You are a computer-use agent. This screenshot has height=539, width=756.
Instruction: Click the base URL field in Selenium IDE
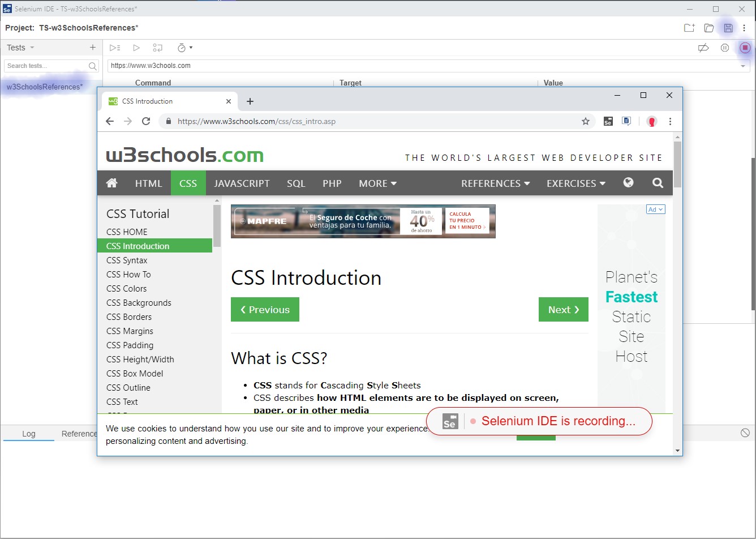[428, 66]
